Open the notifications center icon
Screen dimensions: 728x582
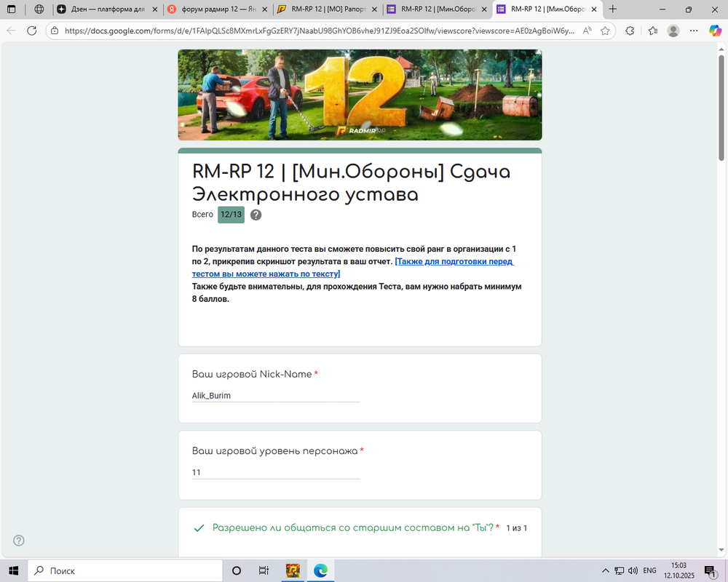click(x=710, y=571)
